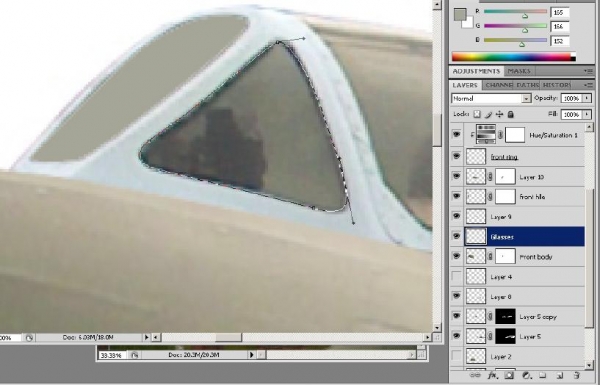Click the delete layer trash icon
This screenshot has height=385, width=600.
click(x=576, y=375)
